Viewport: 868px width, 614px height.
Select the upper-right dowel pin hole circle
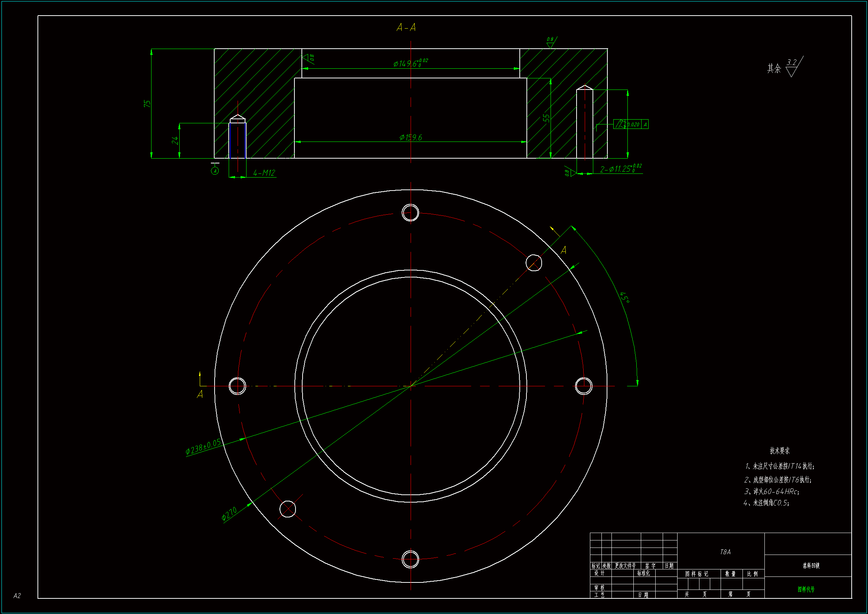coord(534,263)
